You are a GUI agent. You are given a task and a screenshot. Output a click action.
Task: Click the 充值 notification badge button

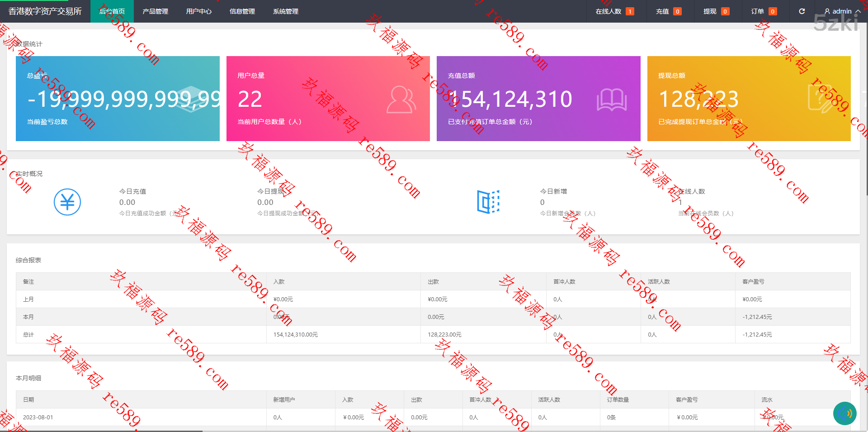coord(668,11)
